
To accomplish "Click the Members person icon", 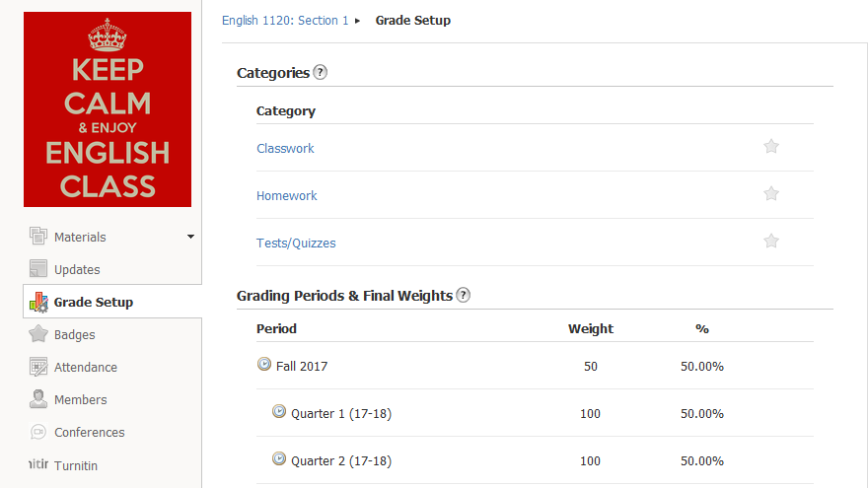I will coord(38,399).
